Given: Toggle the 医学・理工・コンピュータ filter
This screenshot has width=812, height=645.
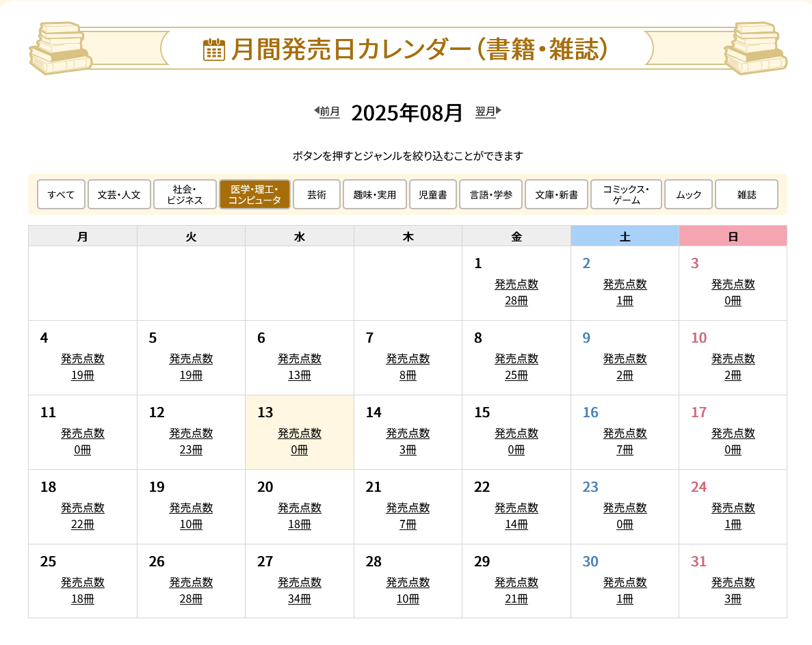Looking at the screenshot, I should click(254, 194).
